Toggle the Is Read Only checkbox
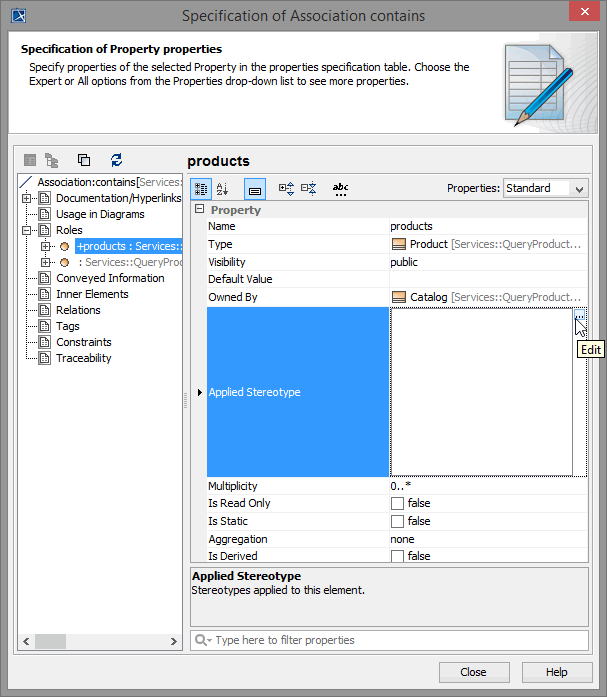Viewport: 607px width, 697px height. (x=397, y=504)
